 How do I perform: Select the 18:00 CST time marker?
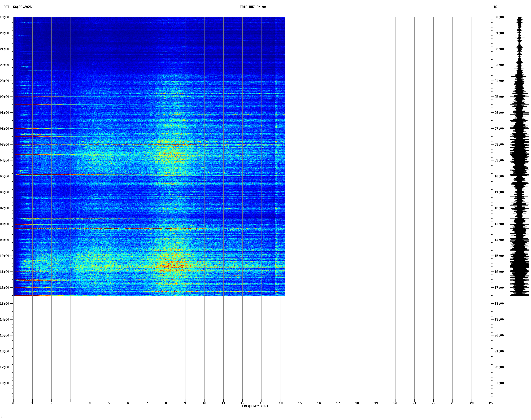point(5,383)
